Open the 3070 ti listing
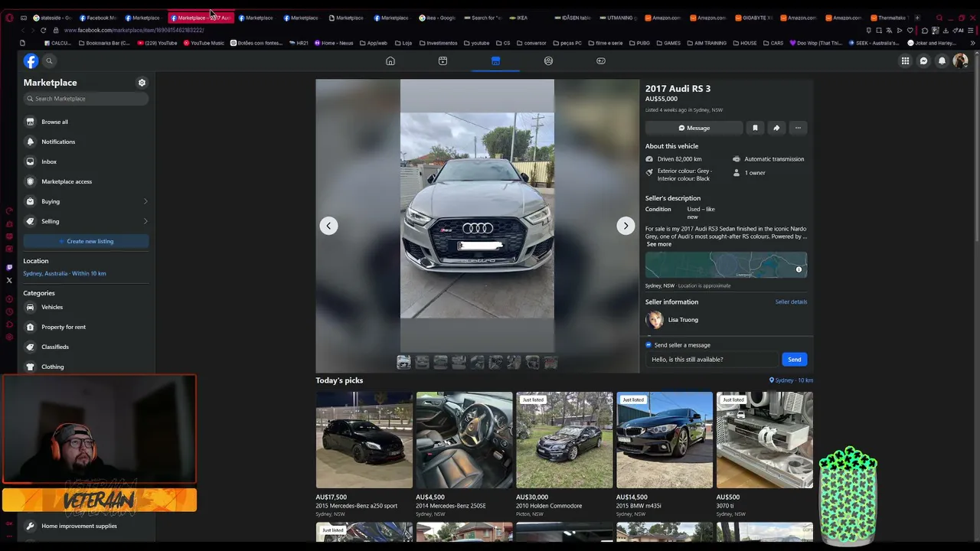Viewport: 980px width, 551px height. (765, 455)
